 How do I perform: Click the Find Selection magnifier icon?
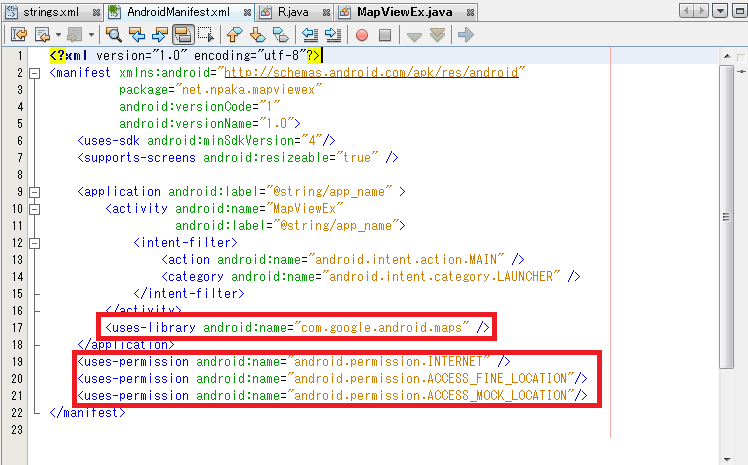click(114, 34)
